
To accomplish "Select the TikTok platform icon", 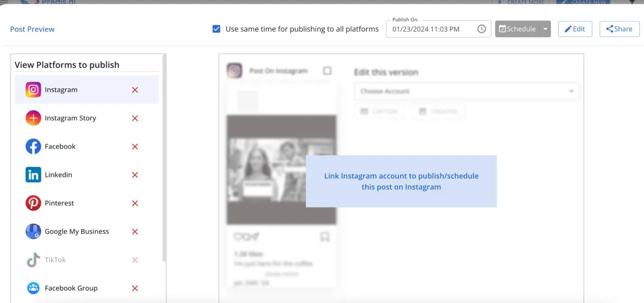I will [33, 260].
